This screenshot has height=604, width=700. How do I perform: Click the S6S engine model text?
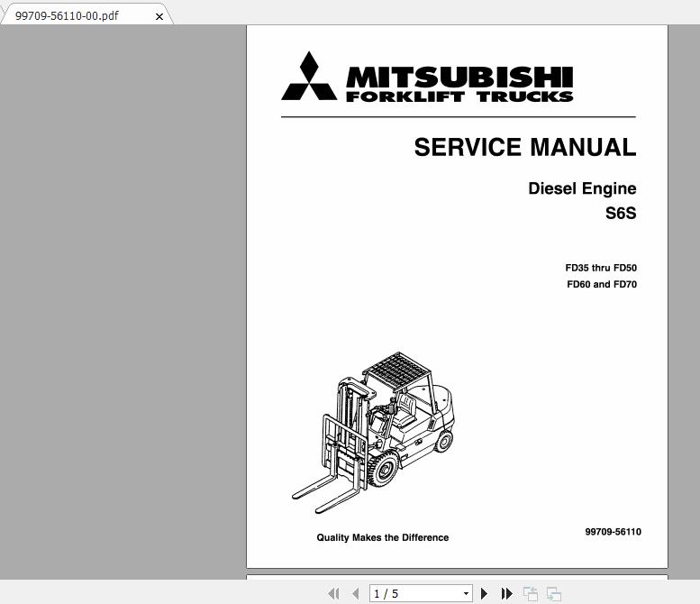point(621,213)
